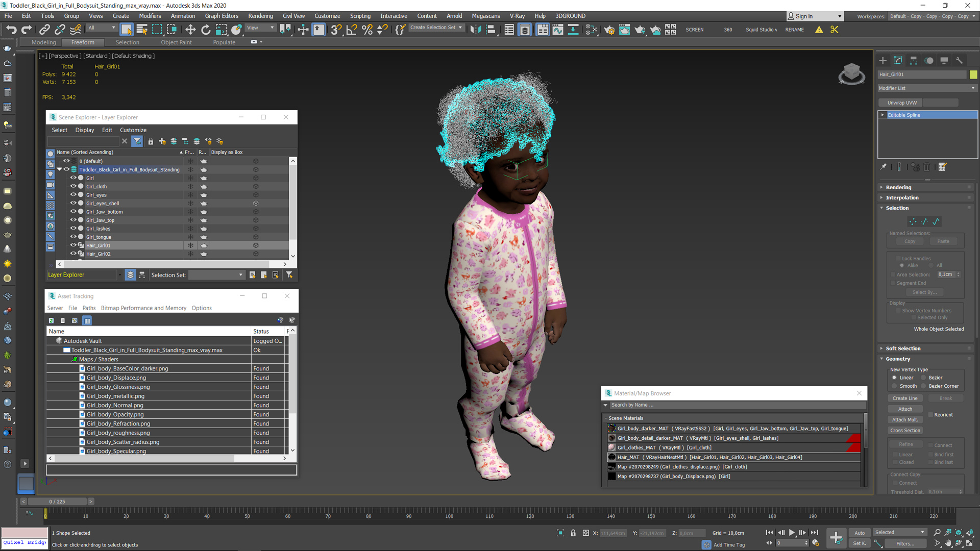
Task: Choose the Select and Rotate tool
Action: pyautogui.click(x=206, y=30)
